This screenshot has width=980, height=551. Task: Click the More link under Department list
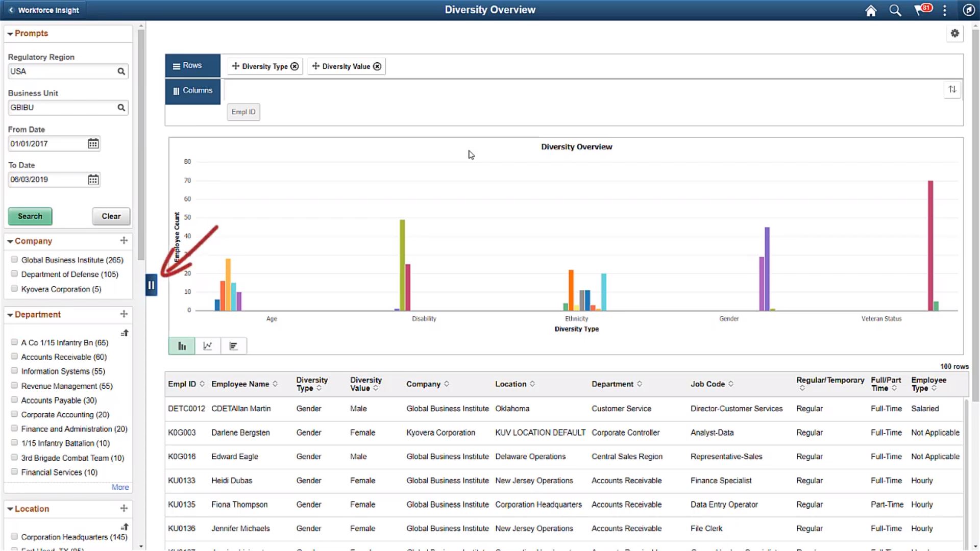click(119, 487)
